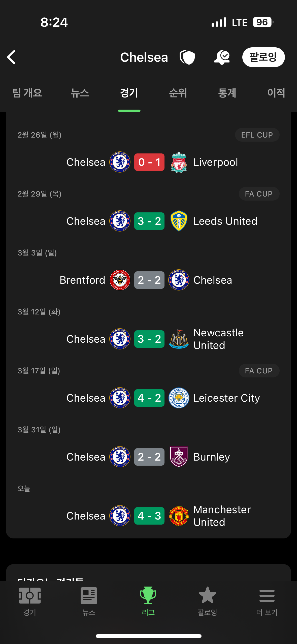
Task: Open the 뉴스 tab at top
Action: (80, 93)
